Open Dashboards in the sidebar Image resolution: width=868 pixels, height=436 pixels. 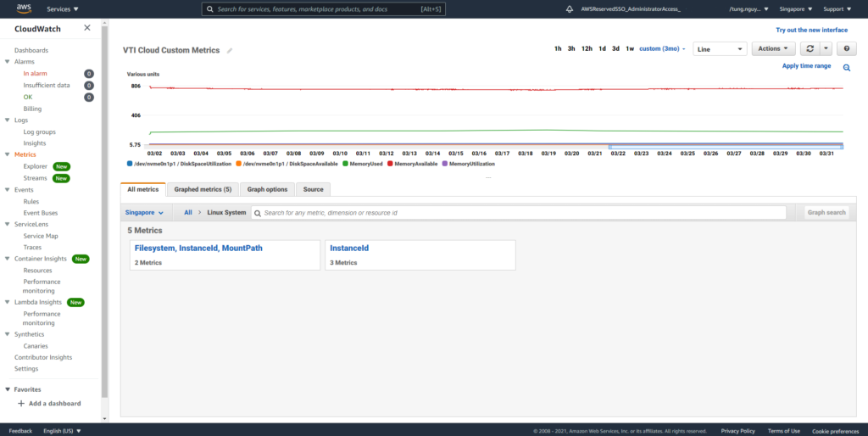pos(31,50)
